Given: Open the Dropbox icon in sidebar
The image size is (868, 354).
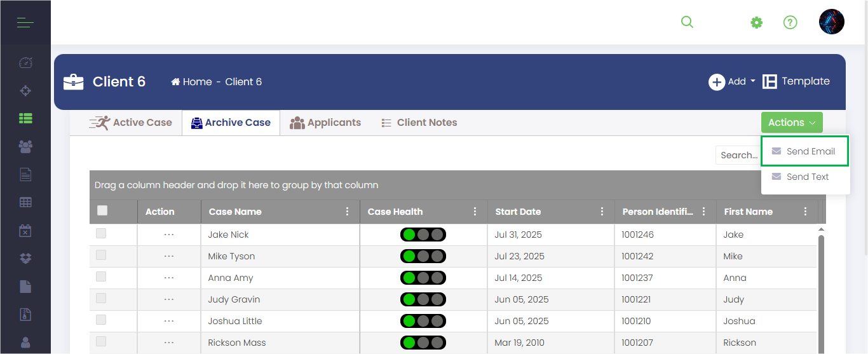Looking at the screenshot, I should pyautogui.click(x=25, y=259).
